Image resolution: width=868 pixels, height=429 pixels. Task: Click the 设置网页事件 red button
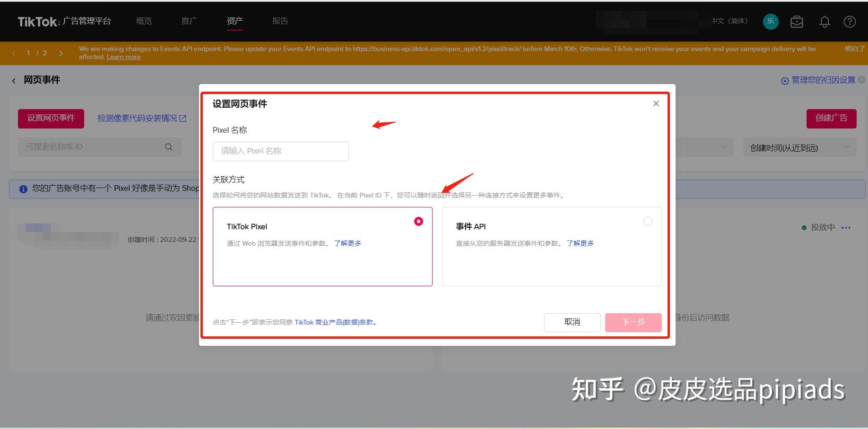pyautogui.click(x=51, y=119)
